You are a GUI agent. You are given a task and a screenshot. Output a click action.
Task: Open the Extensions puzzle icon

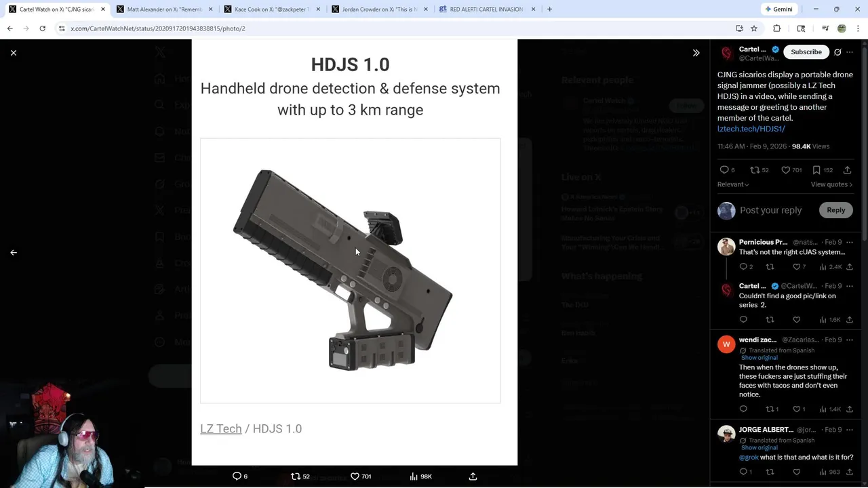tap(777, 28)
